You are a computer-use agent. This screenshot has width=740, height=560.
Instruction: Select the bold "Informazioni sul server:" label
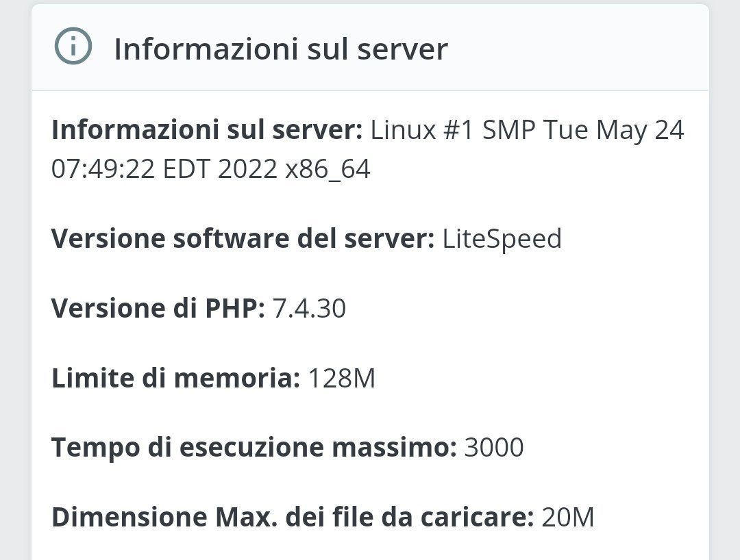[207, 129]
